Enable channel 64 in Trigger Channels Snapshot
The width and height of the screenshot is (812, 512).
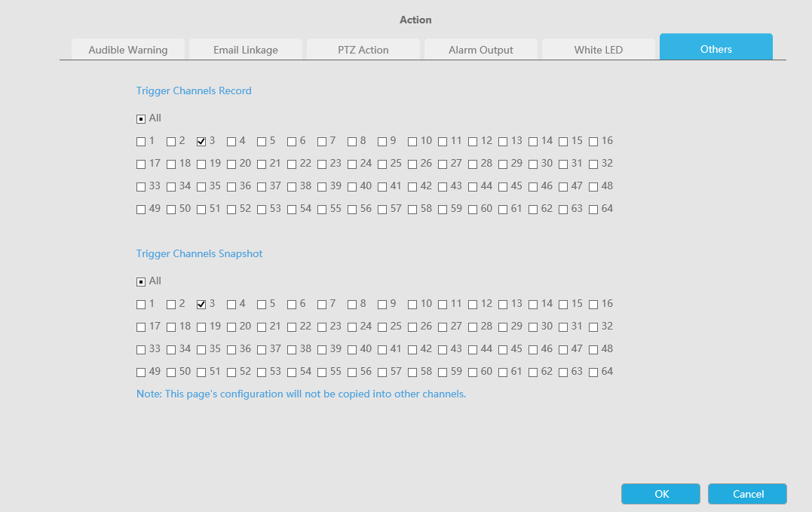[x=593, y=373]
